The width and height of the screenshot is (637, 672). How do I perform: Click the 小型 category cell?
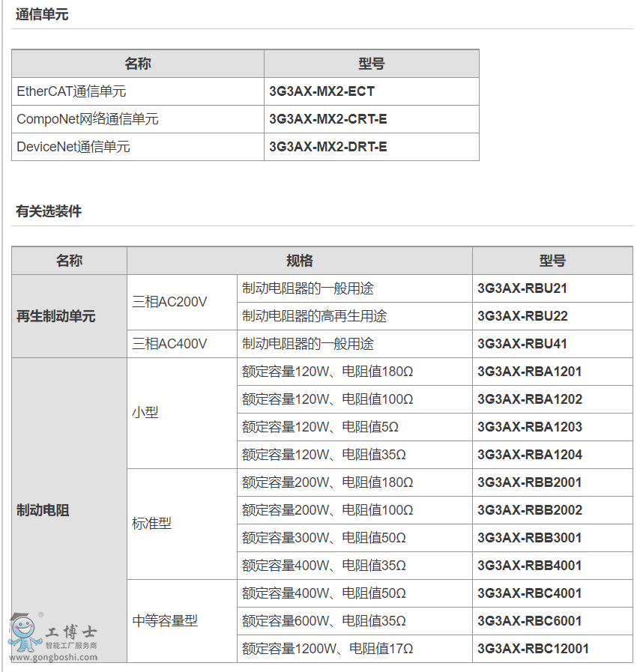pos(182,413)
